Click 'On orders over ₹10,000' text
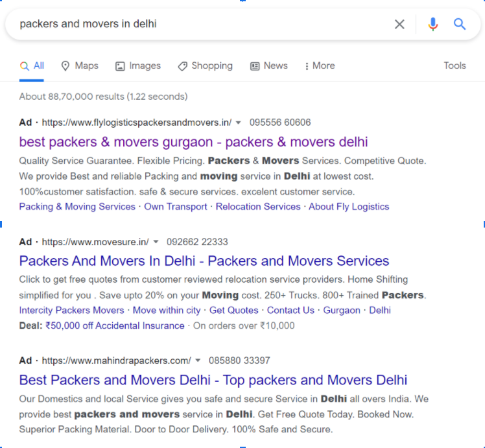The image size is (485, 448). pos(244,325)
